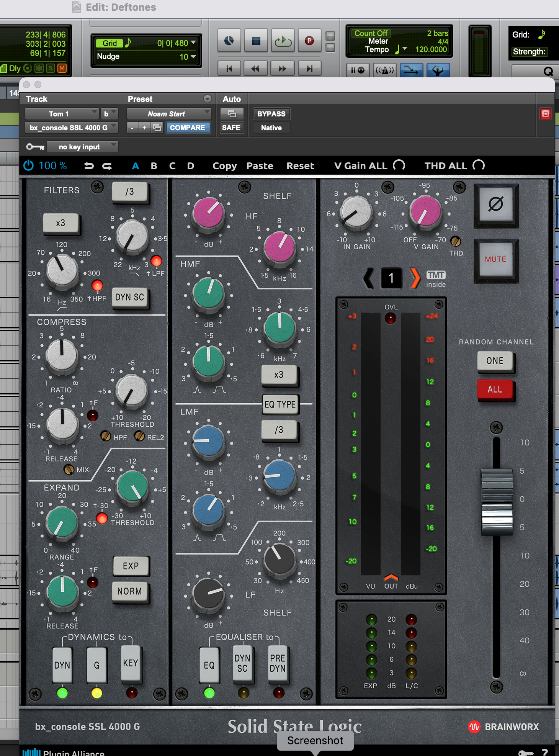Select previous TMT channel arrow
The image size is (559, 756).
coord(369,278)
